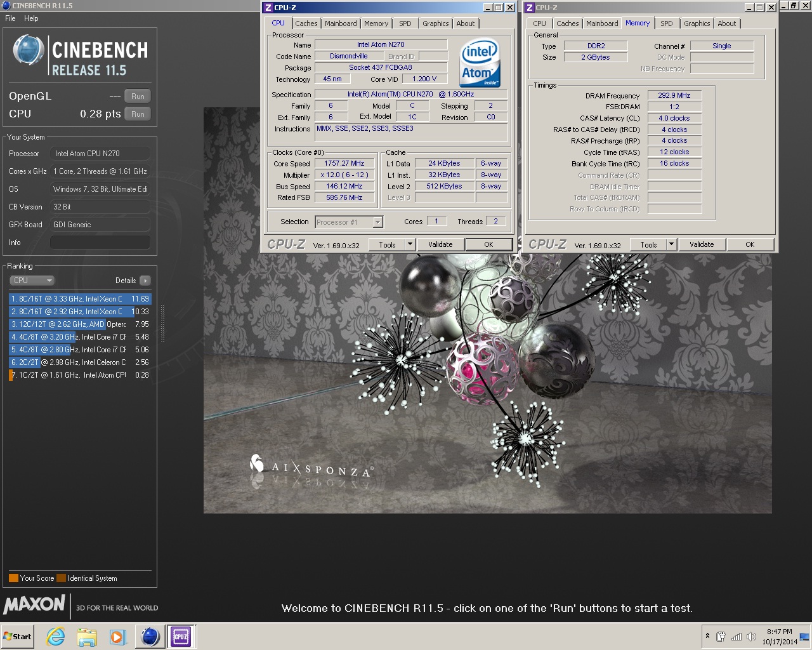
Task: Click the Cinebench sphere logo
Action: pos(29,50)
